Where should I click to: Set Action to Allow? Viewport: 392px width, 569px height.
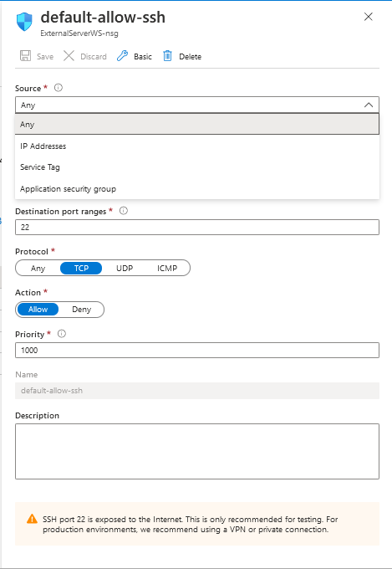(x=38, y=309)
